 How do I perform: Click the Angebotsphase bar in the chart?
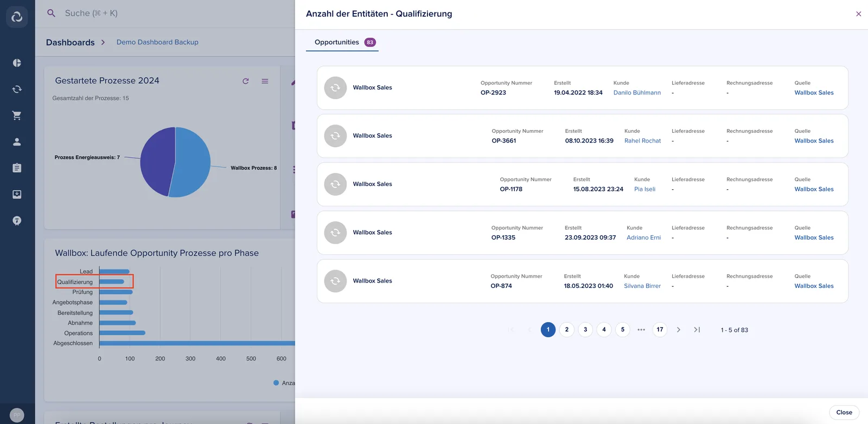[x=113, y=303]
